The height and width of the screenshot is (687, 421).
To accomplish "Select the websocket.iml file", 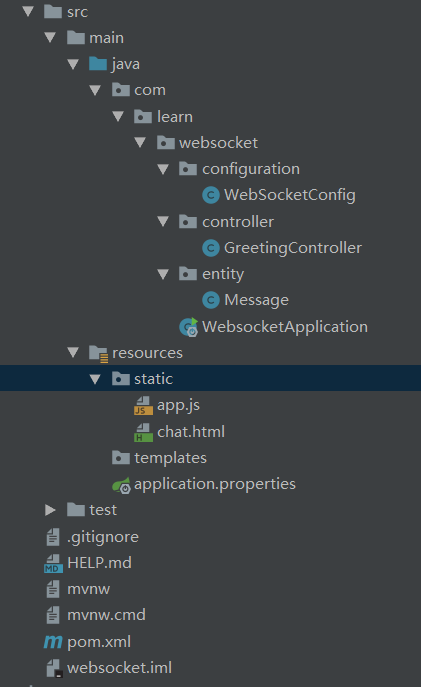I will tap(109, 668).
